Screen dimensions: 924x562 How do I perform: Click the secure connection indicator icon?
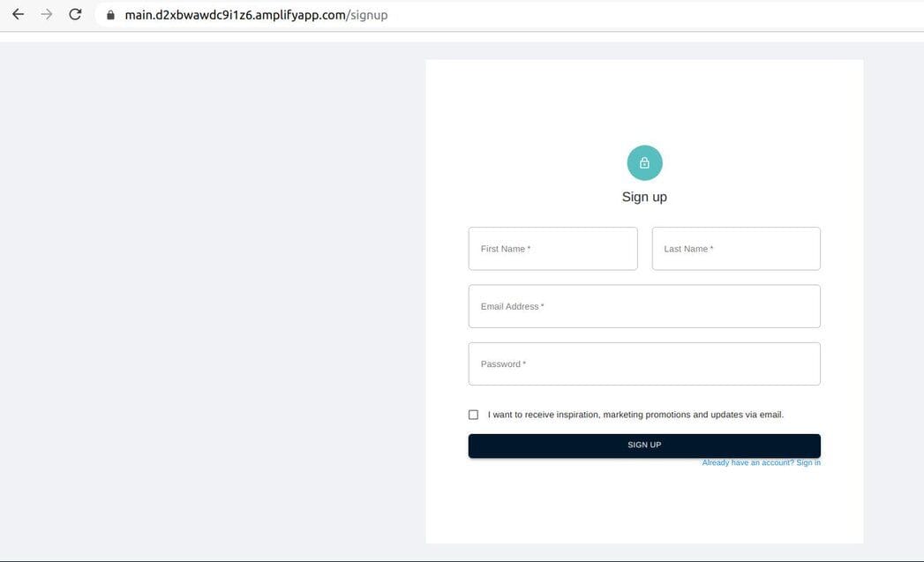pos(109,14)
